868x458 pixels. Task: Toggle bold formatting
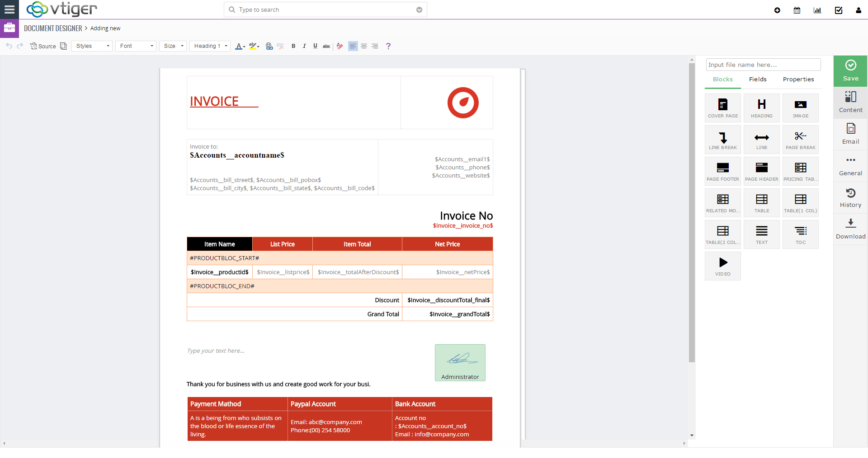pyautogui.click(x=293, y=46)
